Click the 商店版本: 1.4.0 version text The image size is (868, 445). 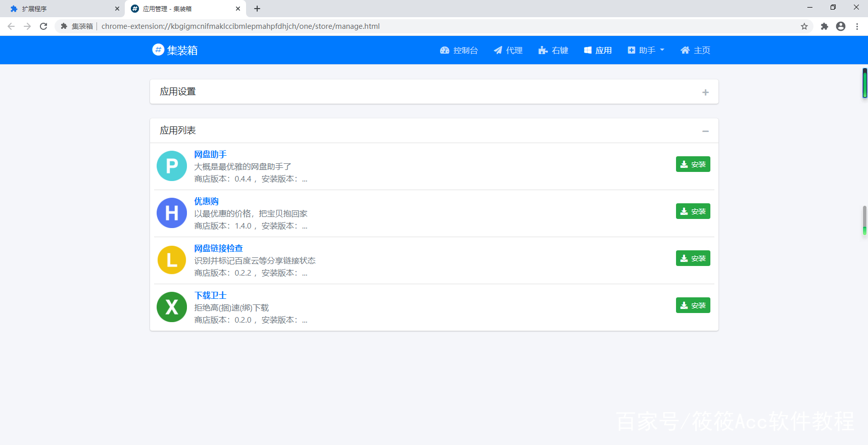(223, 226)
